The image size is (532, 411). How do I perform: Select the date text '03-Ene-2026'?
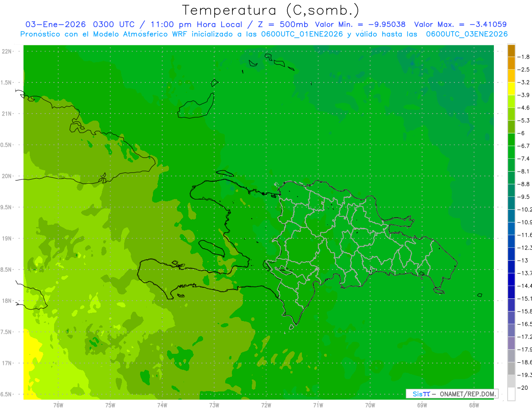[55, 24]
